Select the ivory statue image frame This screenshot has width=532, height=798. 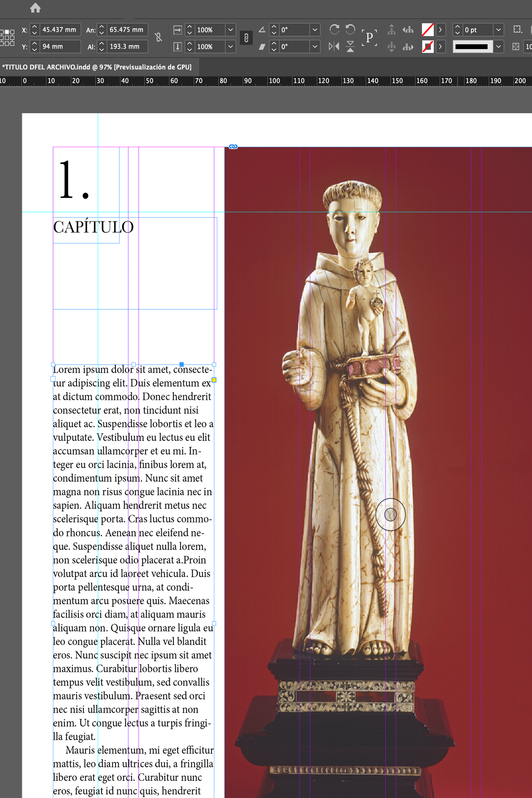pos(378,472)
